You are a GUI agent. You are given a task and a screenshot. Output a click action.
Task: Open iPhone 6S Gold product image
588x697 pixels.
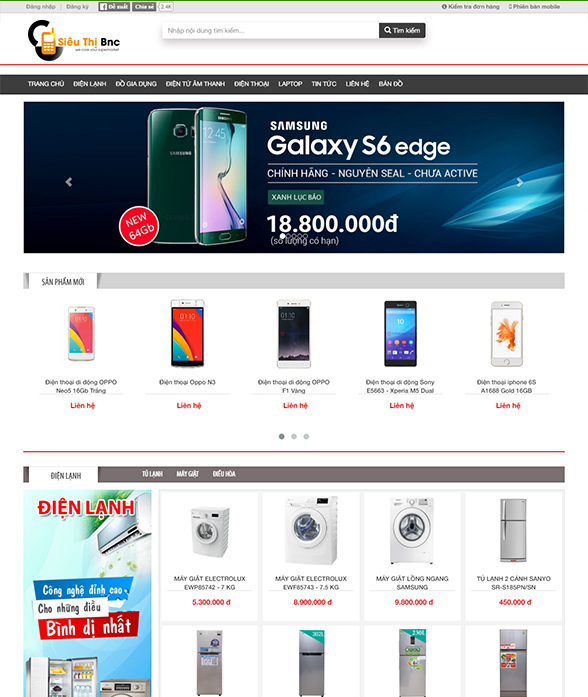click(507, 334)
